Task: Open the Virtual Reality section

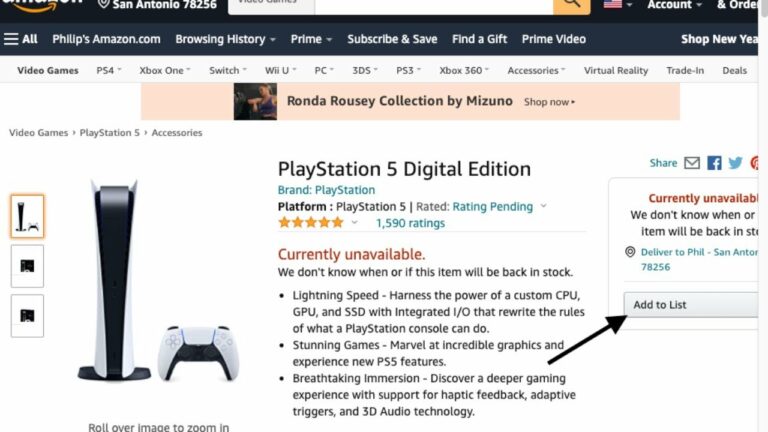Action: [x=616, y=71]
